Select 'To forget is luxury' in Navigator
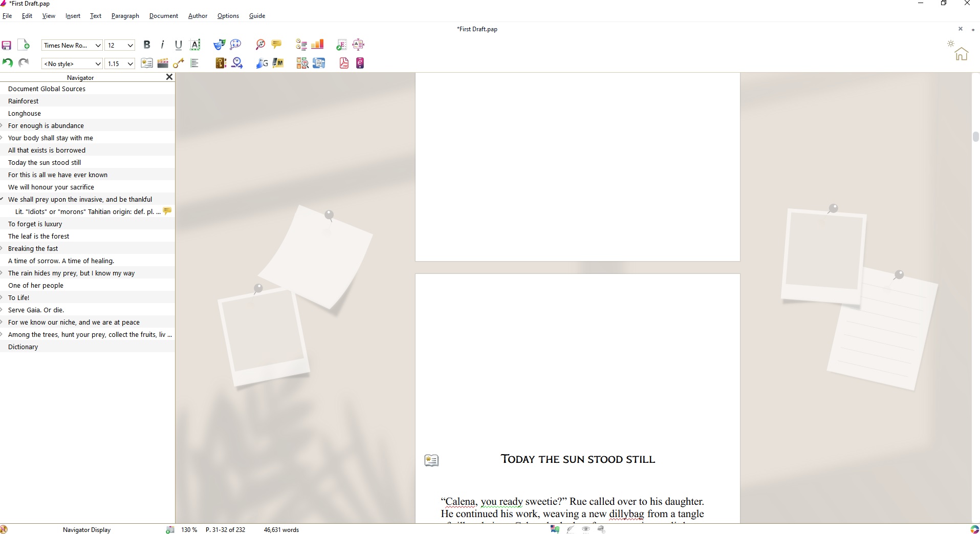Screen dimensions: 980x534 35,224
